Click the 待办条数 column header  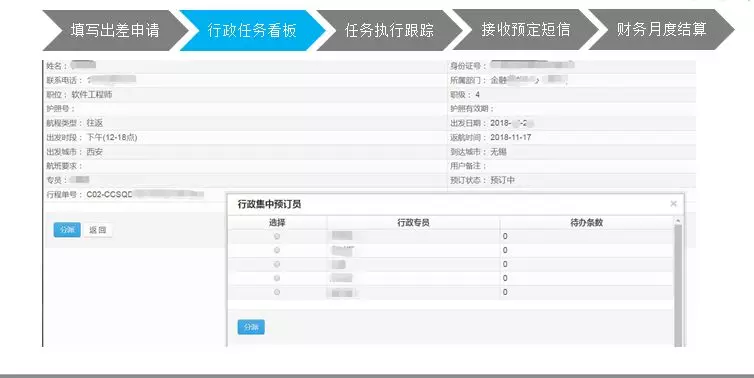586,223
